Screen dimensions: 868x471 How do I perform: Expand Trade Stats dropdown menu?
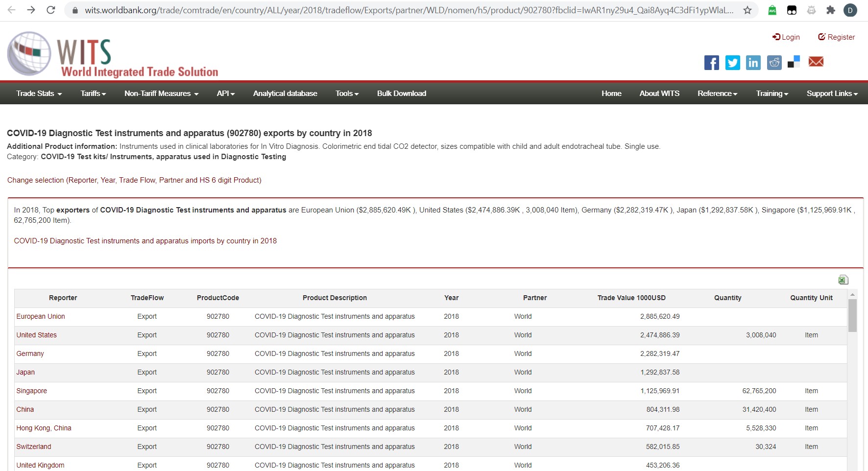[x=39, y=94]
